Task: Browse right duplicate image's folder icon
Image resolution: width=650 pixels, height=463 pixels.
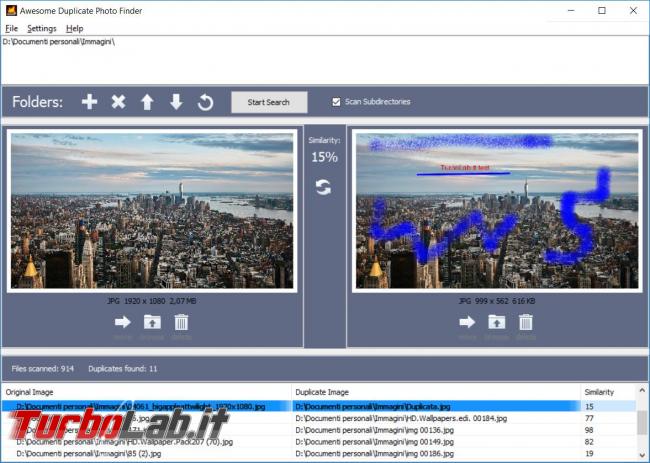Action: pyautogui.click(x=497, y=322)
